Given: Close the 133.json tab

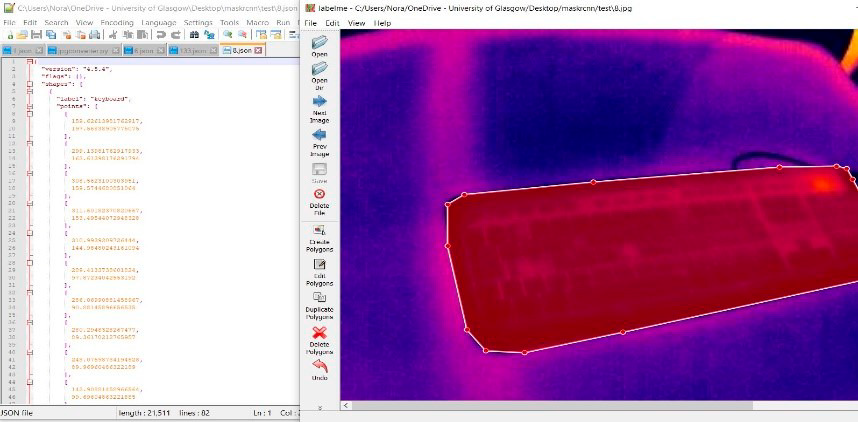Looking at the screenshot, I should (213, 50).
